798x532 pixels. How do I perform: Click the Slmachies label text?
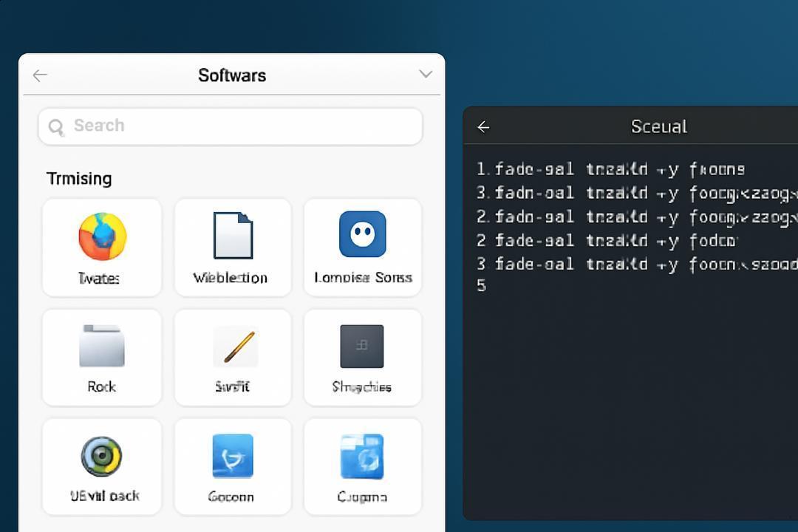[362, 387]
